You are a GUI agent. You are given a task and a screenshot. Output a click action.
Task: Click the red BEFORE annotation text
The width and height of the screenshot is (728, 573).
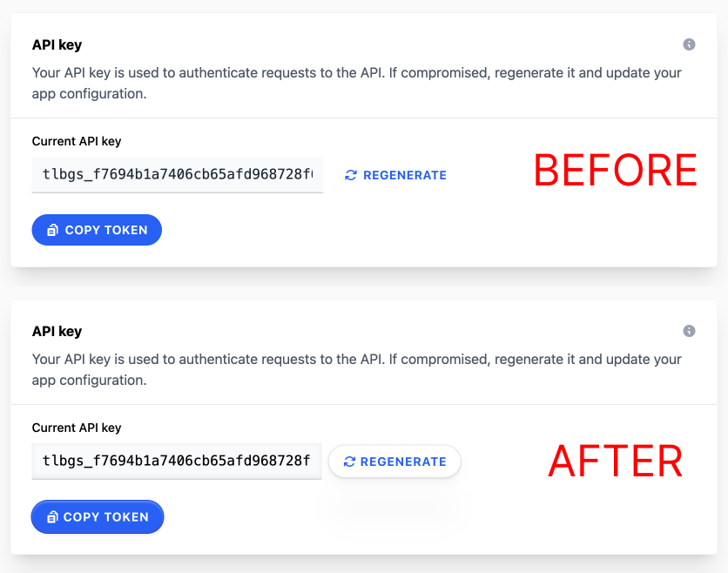[615, 171]
